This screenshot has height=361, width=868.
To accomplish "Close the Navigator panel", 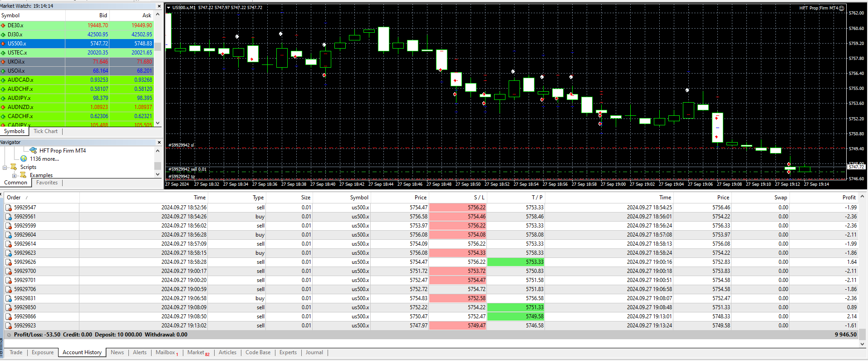I will [x=159, y=142].
